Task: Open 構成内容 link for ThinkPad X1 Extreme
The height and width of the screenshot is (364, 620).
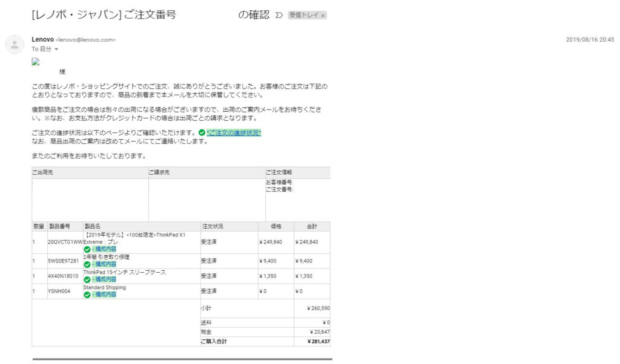Action: tap(104, 249)
